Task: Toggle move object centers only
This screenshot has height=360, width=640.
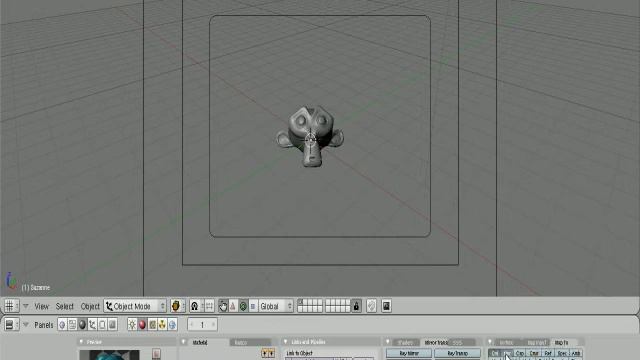Action: 209,306
